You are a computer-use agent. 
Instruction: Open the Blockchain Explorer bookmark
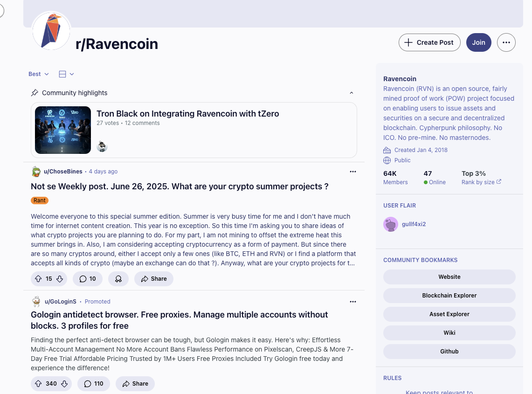pos(449,296)
